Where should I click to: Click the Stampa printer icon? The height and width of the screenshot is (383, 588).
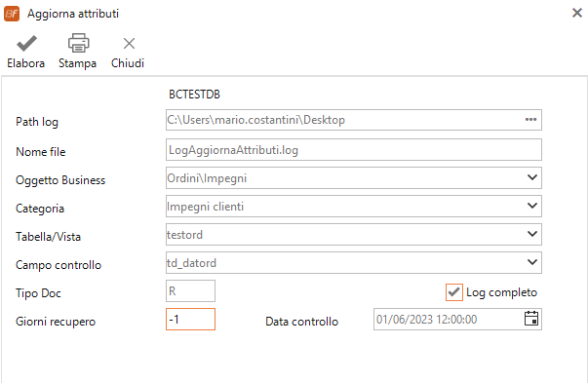click(78, 43)
